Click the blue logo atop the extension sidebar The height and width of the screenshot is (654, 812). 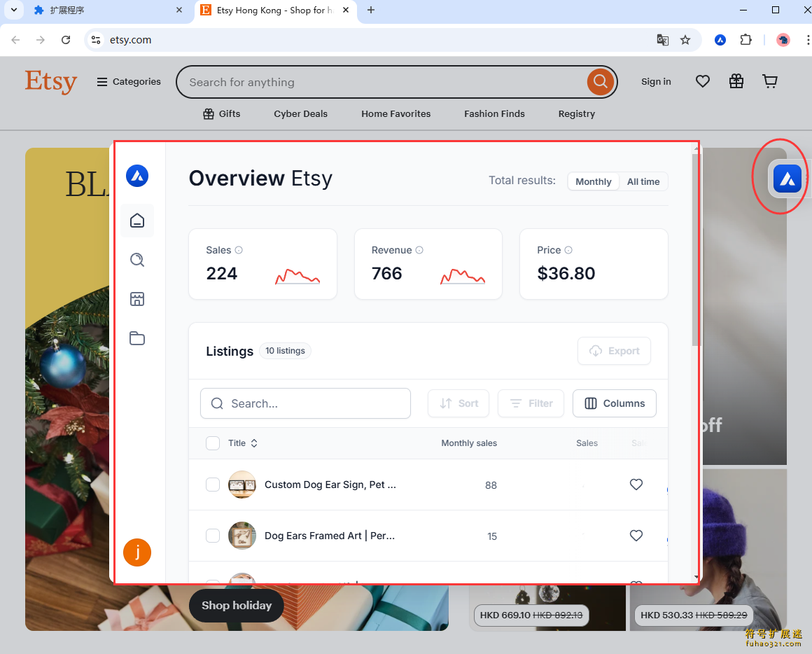point(137,176)
